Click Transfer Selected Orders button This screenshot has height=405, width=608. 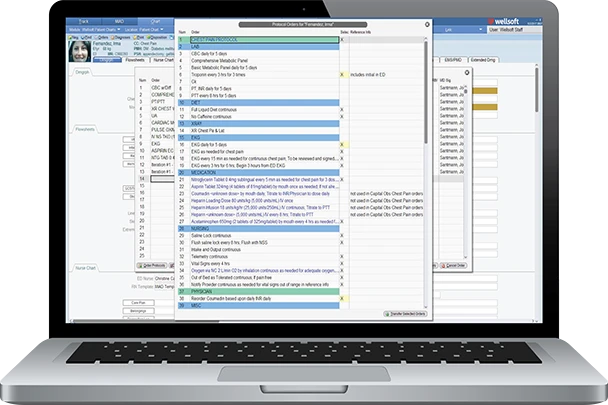405,313
